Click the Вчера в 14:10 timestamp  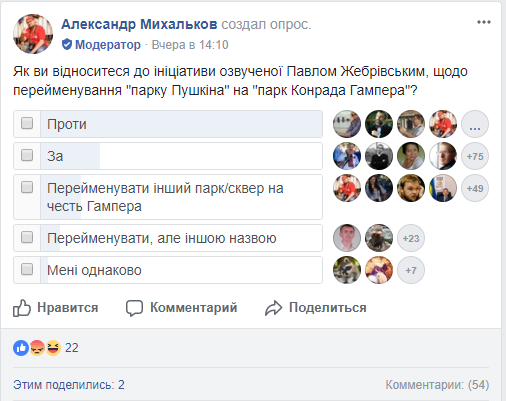(x=190, y=45)
